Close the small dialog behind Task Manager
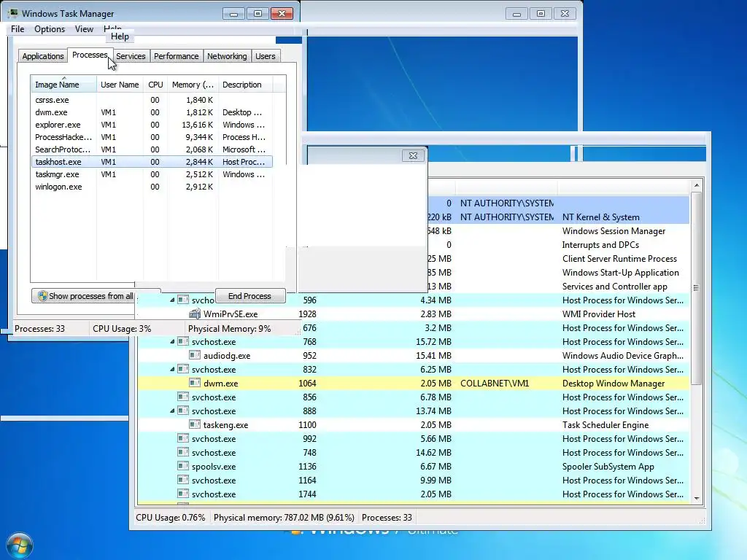 click(413, 155)
